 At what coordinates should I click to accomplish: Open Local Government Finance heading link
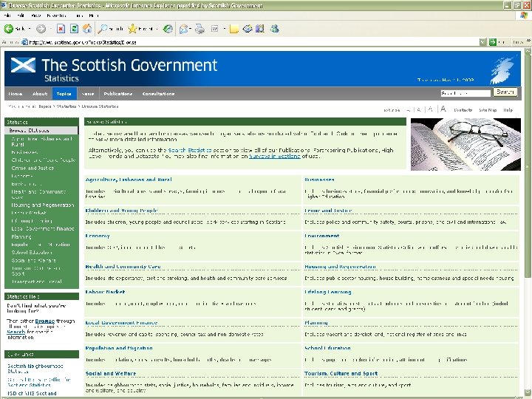(121, 323)
